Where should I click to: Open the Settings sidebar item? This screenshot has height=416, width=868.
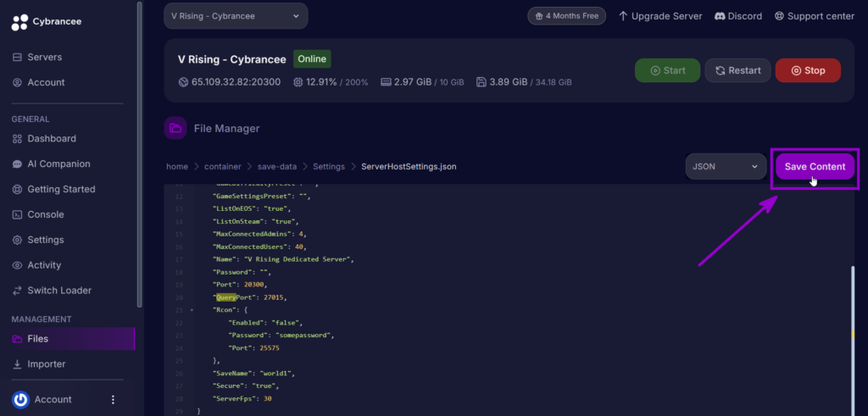(38, 240)
